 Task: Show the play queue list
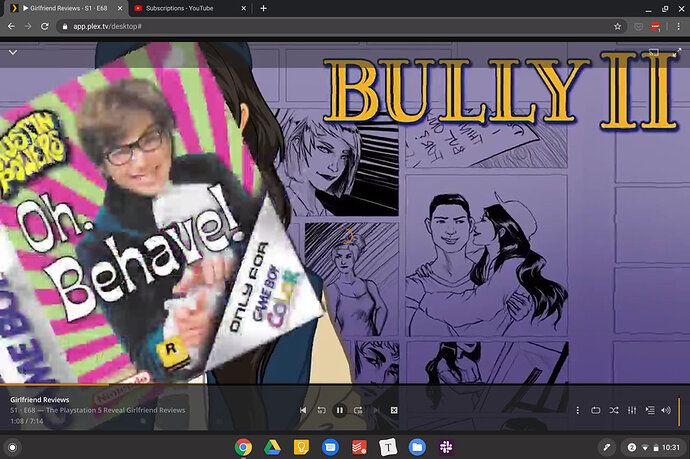click(650, 410)
